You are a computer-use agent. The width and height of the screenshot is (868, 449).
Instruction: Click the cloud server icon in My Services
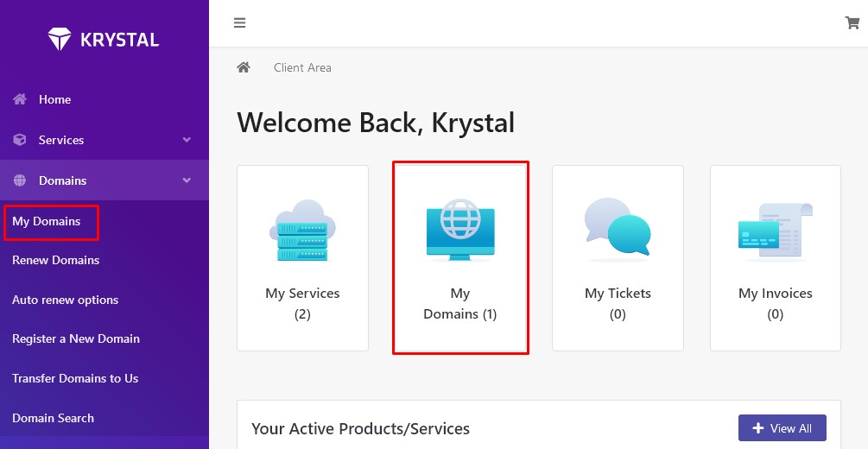pyautogui.click(x=302, y=231)
